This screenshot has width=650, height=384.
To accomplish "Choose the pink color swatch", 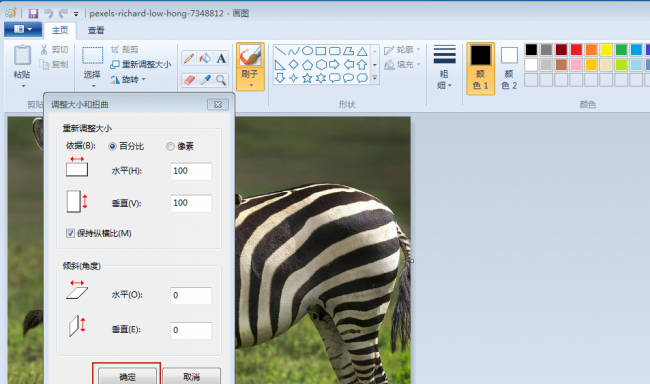I will 576,65.
